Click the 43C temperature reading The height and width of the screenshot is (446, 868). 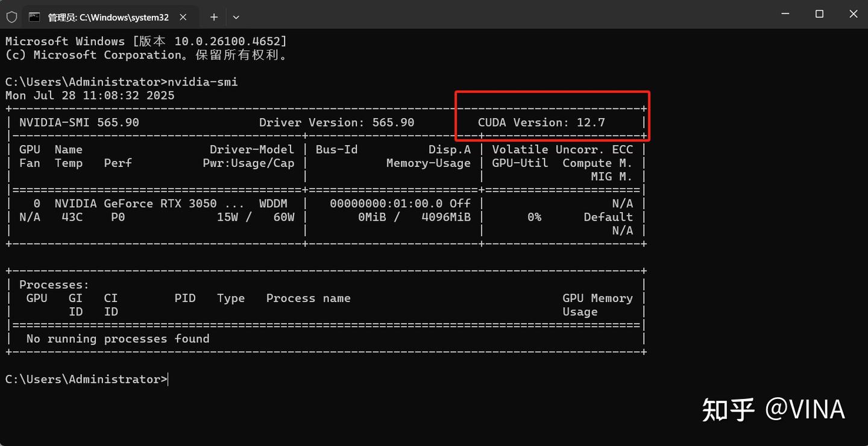pyautogui.click(x=72, y=217)
